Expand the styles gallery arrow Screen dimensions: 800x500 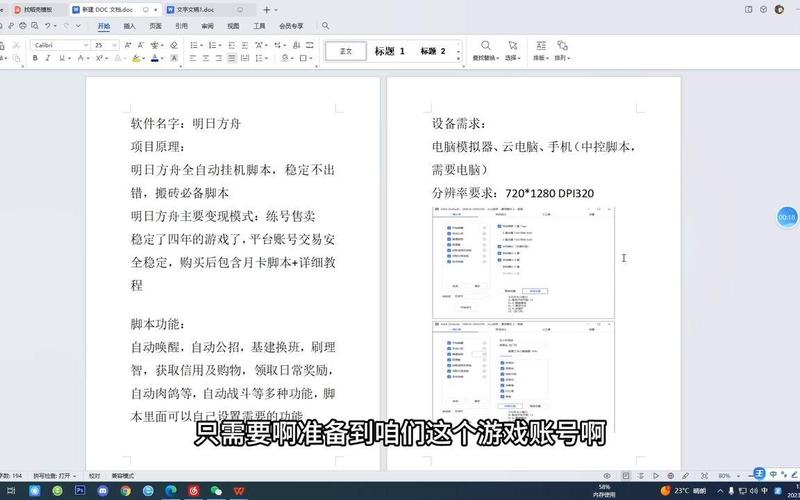pos(458,59)
